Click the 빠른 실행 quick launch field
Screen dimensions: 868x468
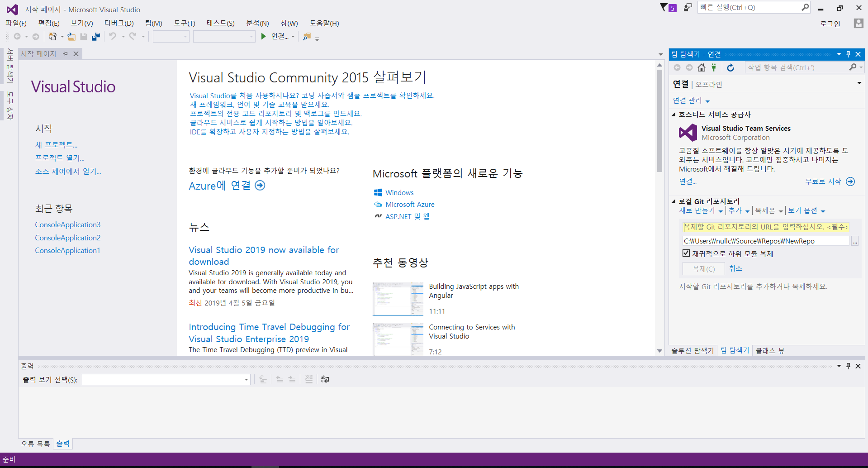750,7
